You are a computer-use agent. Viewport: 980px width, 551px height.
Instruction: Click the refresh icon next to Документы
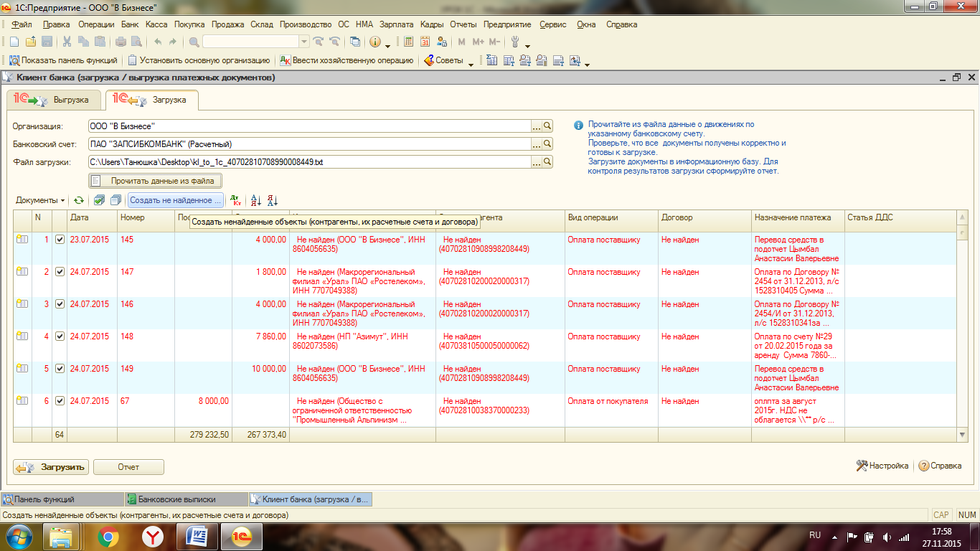(79, 200)
